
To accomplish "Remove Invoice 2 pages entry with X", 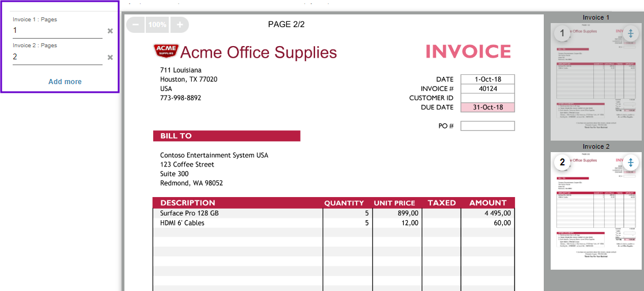I will [x=110, y=58].
